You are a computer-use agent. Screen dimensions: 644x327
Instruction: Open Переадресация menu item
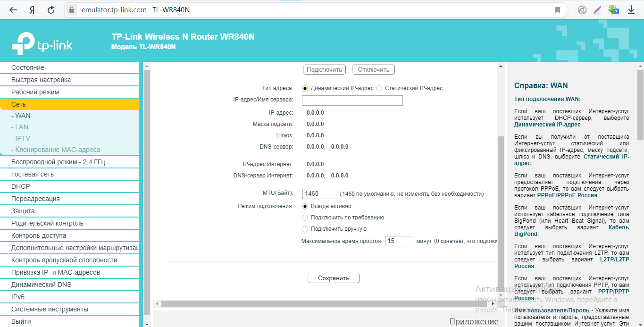[x=69, y=199]
